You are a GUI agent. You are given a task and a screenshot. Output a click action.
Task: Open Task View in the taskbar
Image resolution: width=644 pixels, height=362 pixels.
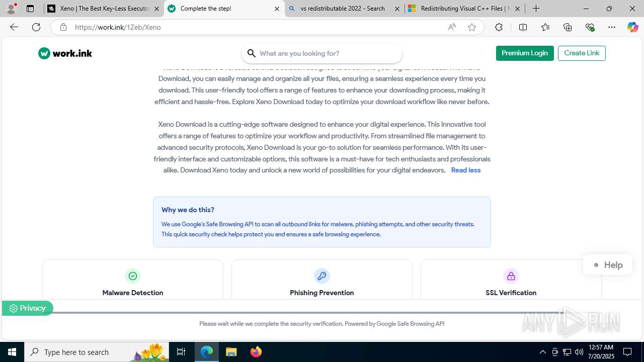[181, 352]
